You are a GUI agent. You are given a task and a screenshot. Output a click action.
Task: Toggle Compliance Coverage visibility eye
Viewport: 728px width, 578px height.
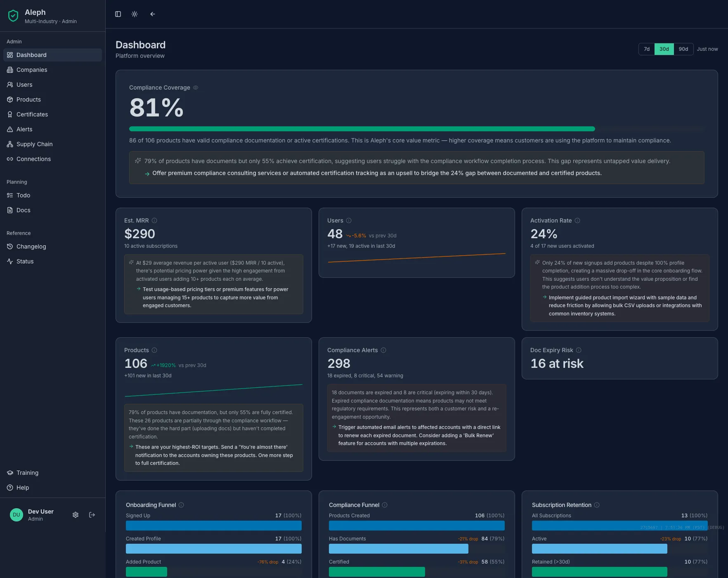(196, 88)
